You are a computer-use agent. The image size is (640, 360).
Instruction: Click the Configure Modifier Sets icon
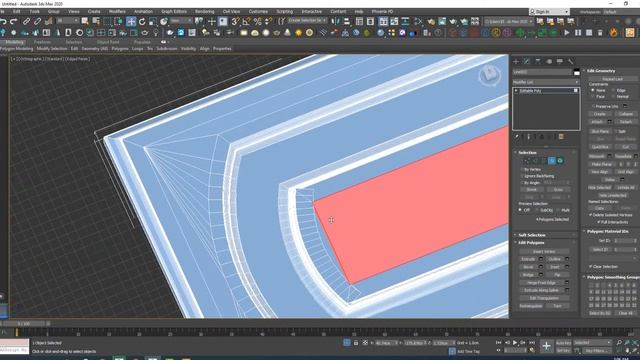point(561,137)
